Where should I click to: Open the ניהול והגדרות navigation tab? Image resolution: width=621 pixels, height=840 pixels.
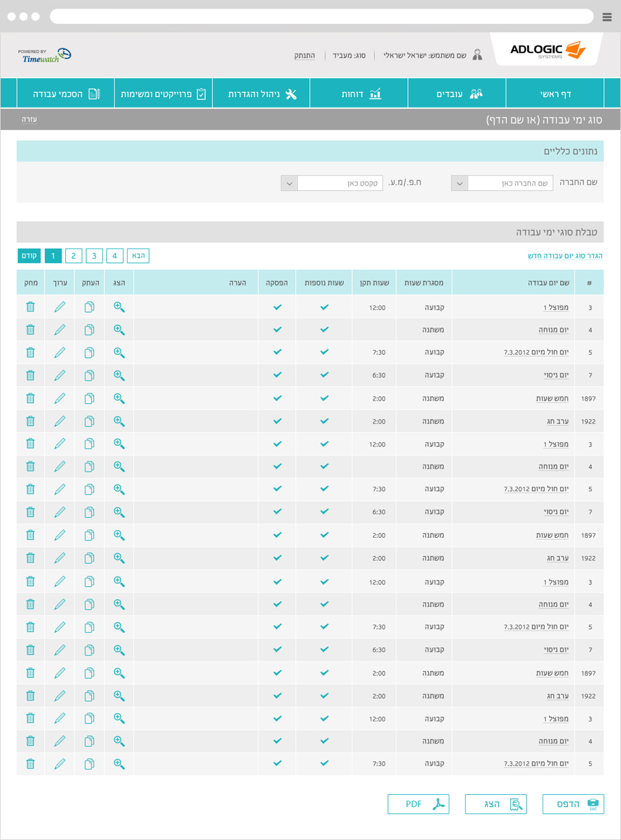(261, 94)
